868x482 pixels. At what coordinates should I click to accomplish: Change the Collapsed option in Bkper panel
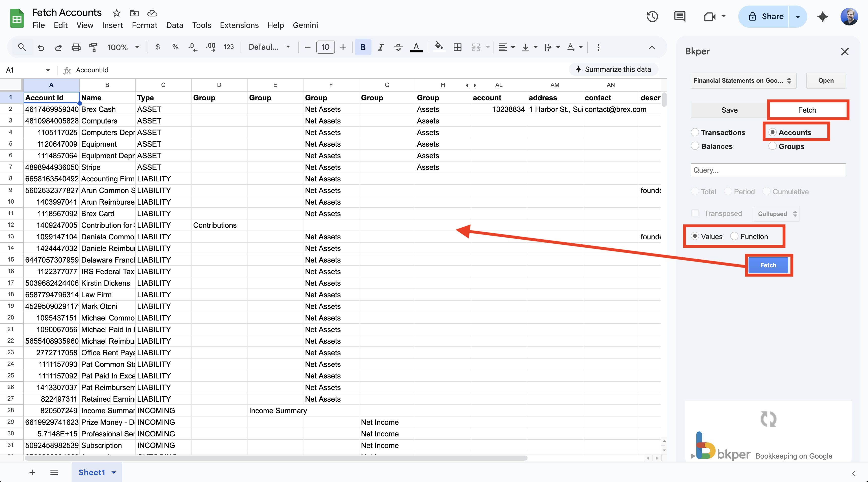776,213
